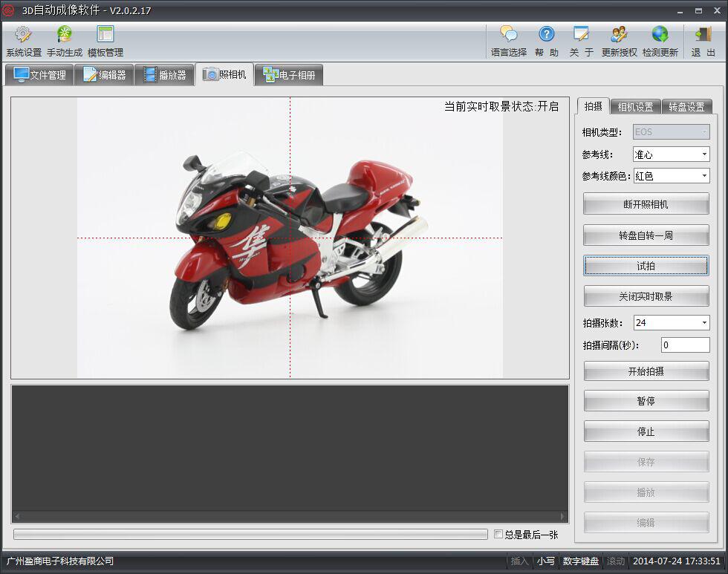Run 检测更新 to check for updates
728x574 pixels.
660,40
